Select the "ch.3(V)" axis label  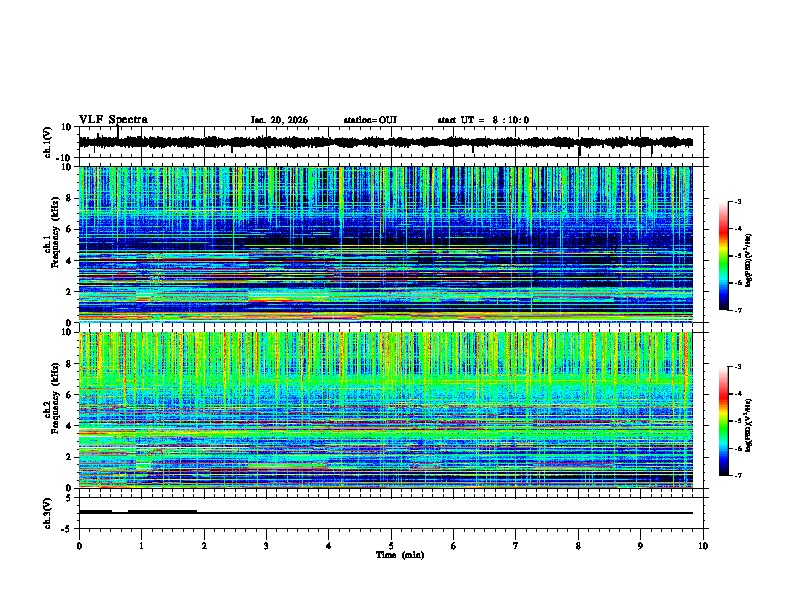pos(48,513)
